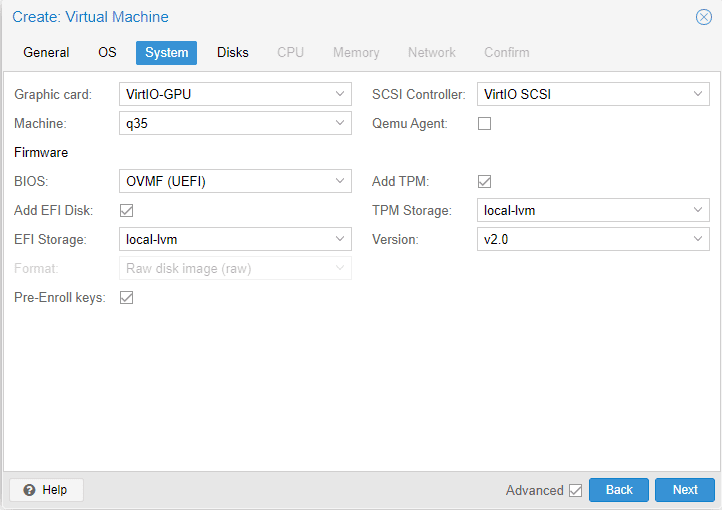Click the SCSI Controller label

pos(419,94)
